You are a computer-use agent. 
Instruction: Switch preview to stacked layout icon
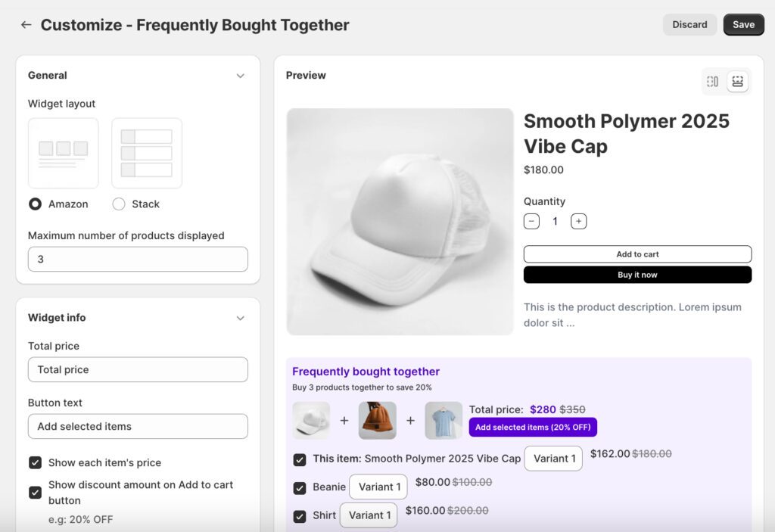[738, 81]
